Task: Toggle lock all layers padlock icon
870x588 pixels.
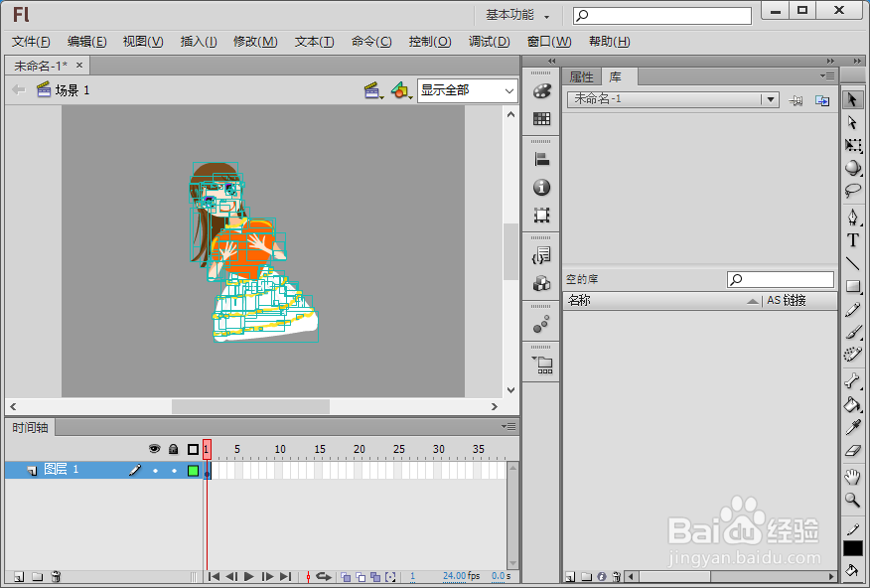Action: 173,449
